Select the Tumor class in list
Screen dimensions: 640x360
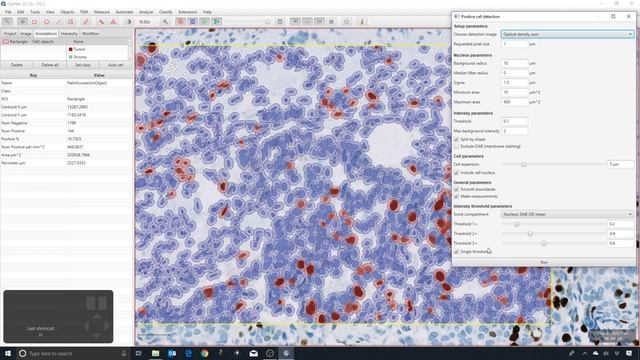coord(97,49)
